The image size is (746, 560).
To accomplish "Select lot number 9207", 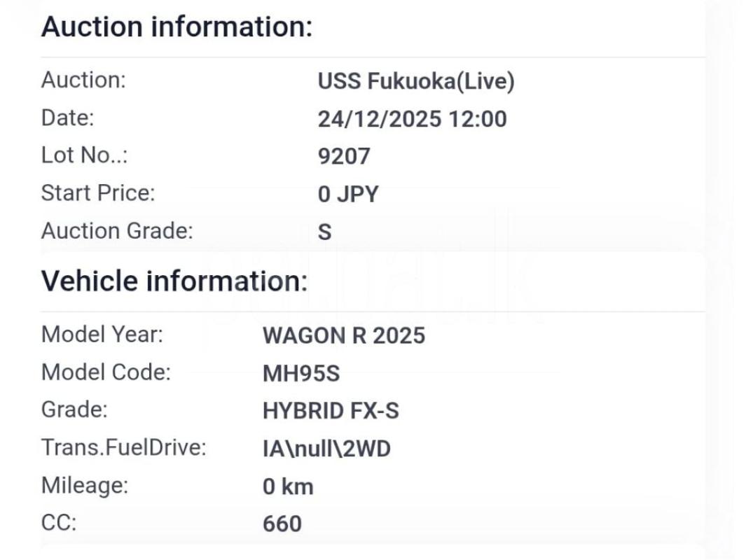I will pyautogui.click(x=343, y=156).
